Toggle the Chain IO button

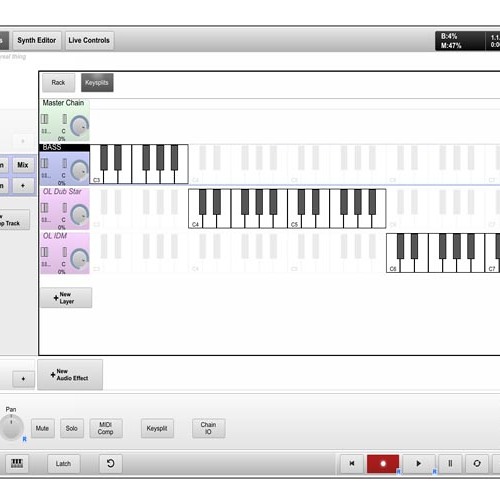coord(208,428)
